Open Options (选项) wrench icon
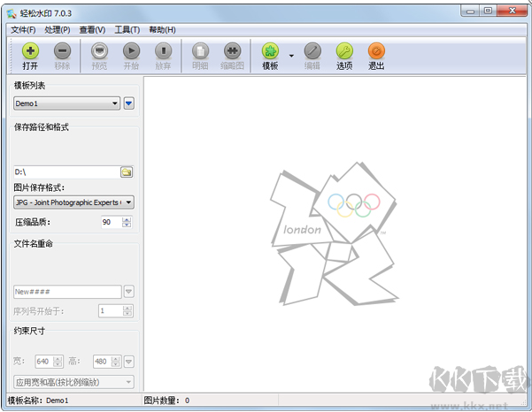 click(344, 51)
